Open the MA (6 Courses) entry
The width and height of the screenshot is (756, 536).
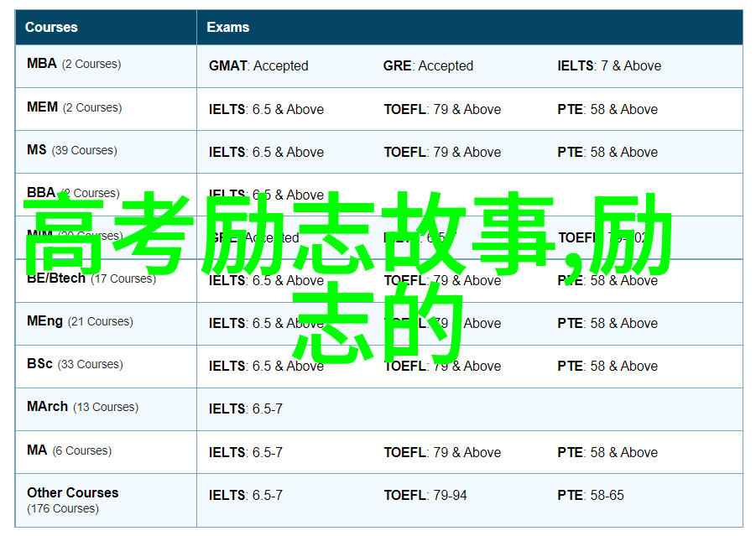pos(68,450)
